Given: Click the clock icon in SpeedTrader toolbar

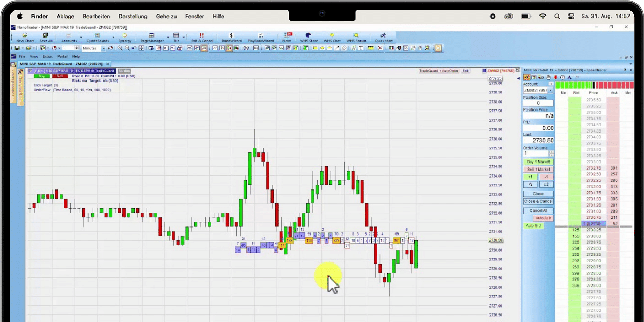Looking at the screenshot, I should 562,77.
